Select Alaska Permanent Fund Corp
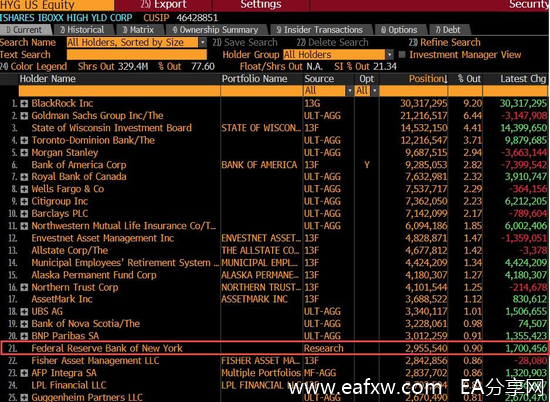550x402 pixels. [94, 275]
